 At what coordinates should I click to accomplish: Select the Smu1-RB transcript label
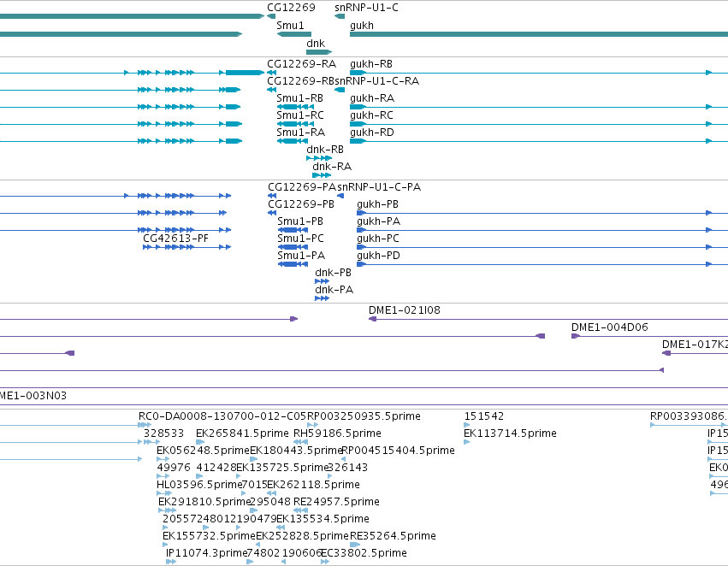click(x=300, y=98)
